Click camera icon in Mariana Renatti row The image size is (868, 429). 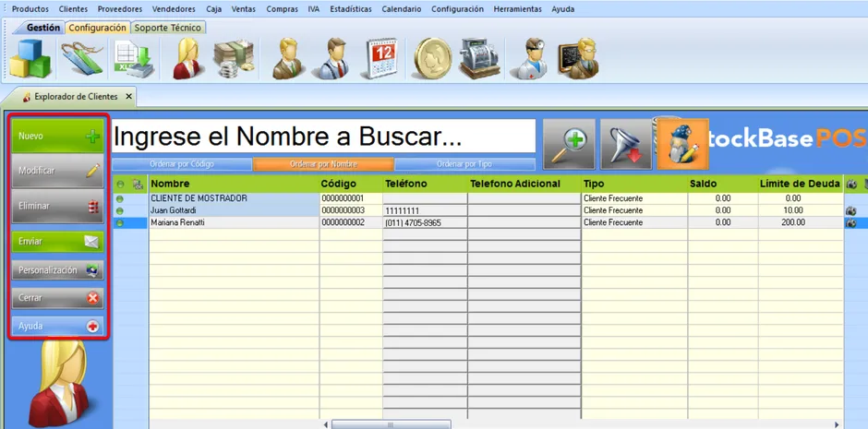tap(850, 222)
